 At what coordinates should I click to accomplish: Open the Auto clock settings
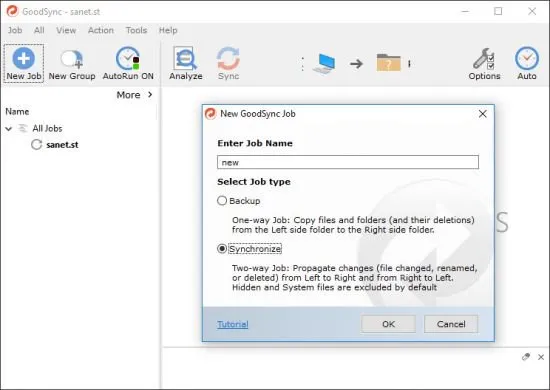[x=526, y=58]
